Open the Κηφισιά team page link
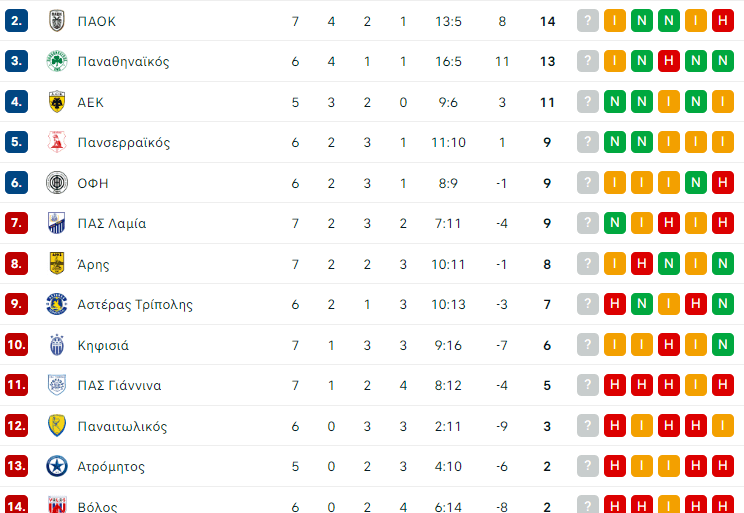The width and height of the screenshot is (744, 513). pyautogui.click(x=103, y=345)
